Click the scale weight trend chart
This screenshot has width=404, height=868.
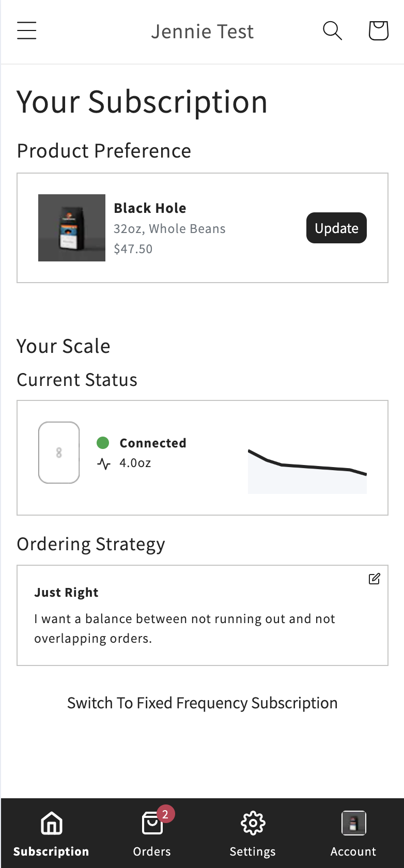coord(307,471)
